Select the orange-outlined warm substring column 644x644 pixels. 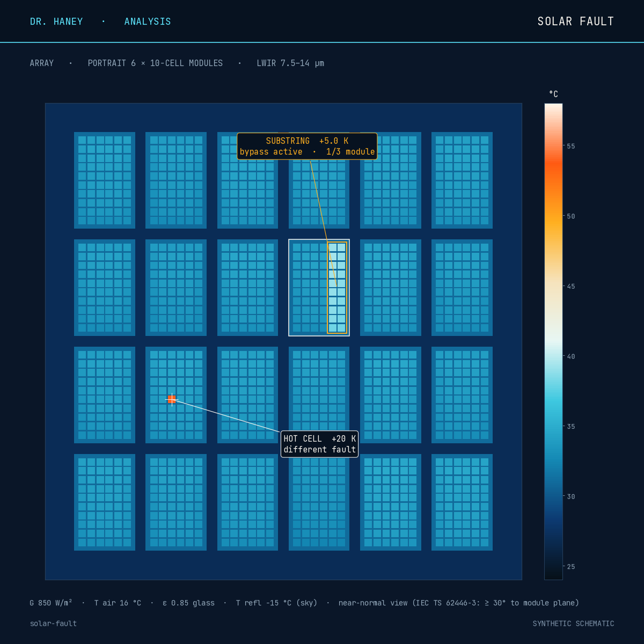[x=337, y=288]
